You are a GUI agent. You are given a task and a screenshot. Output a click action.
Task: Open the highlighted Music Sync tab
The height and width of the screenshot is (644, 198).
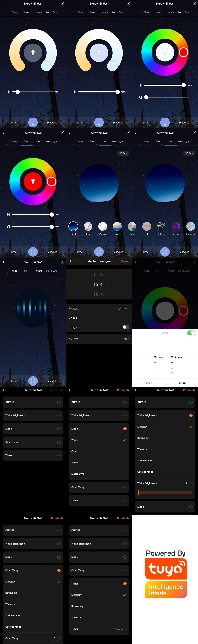click(x=52, y=271)
